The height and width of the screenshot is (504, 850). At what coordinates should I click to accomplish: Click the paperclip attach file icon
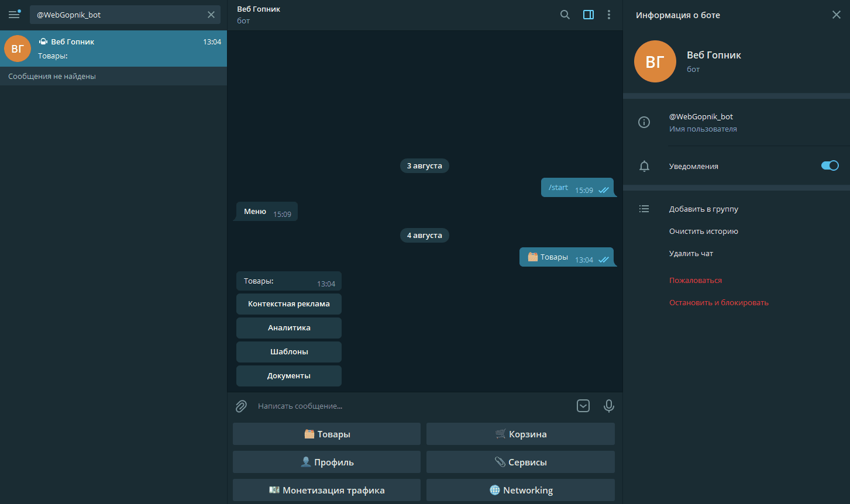click(x=241, y=406)
